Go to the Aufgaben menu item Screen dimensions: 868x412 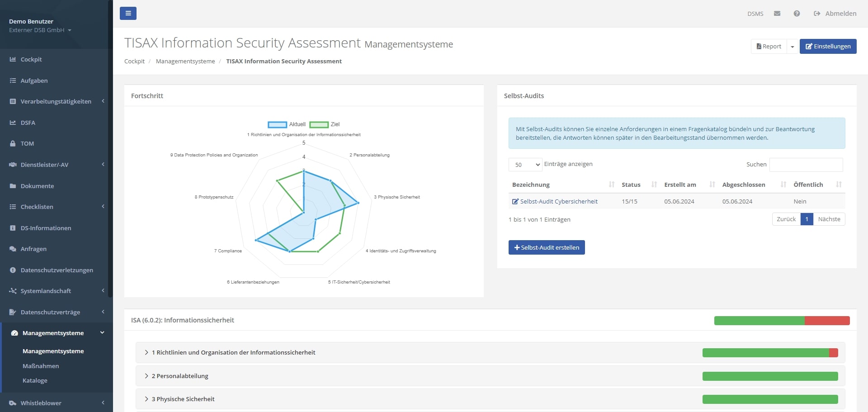pyautogui.click(x=34, y=81)
